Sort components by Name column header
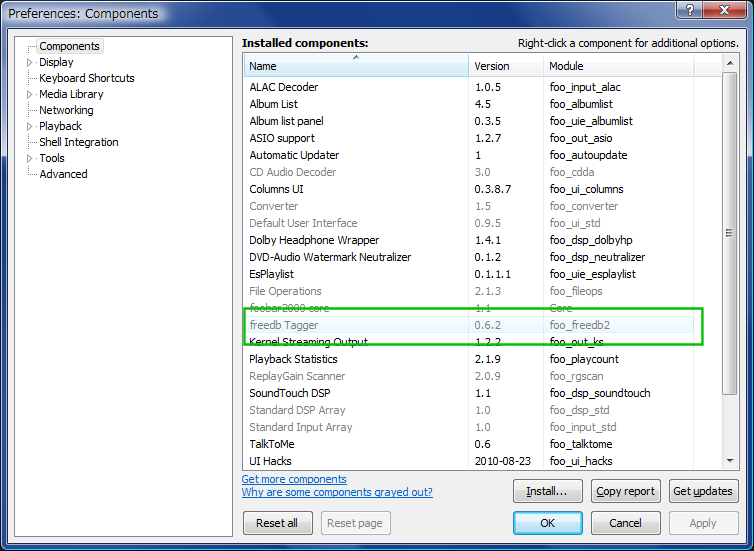The height and width of the screenshot is (551, 754). 356,66
